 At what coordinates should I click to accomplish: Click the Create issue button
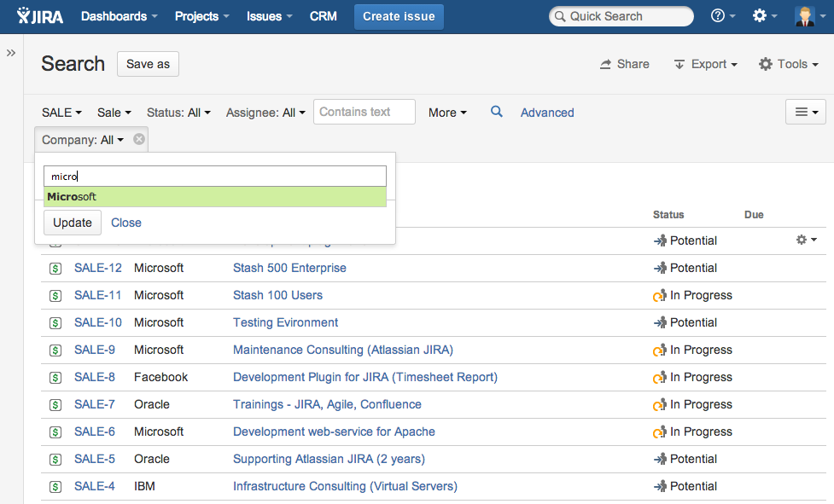point(399,16)
